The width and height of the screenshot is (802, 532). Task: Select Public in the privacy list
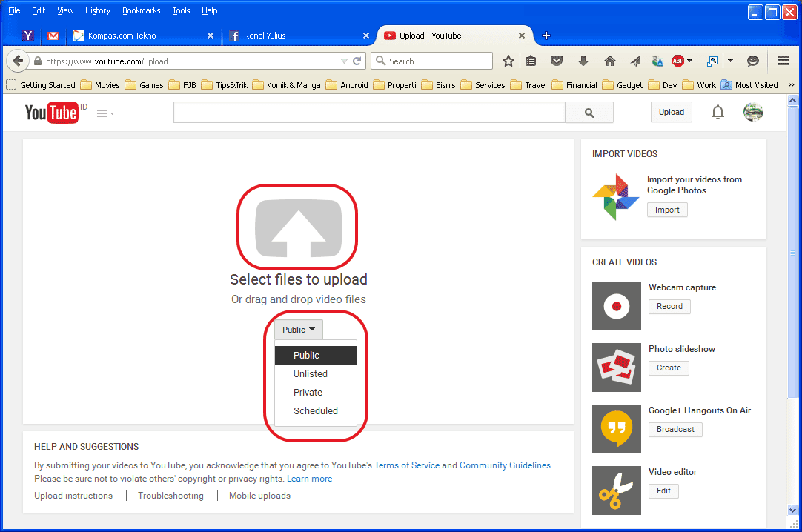(316, 355)
